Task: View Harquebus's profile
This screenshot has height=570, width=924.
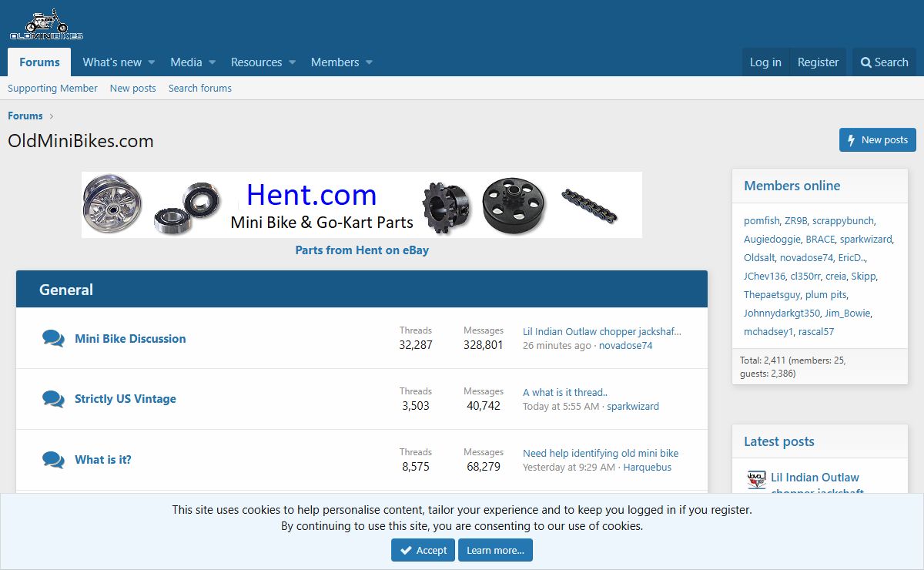Action: [x=648, y=468]
